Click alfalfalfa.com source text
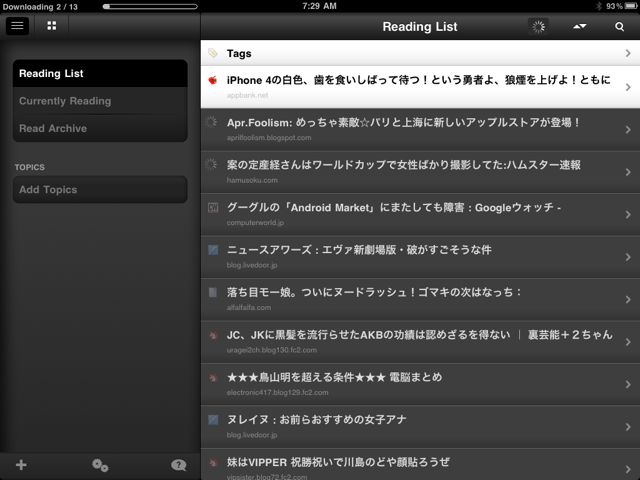640x480 pixels. pos(249,307)
